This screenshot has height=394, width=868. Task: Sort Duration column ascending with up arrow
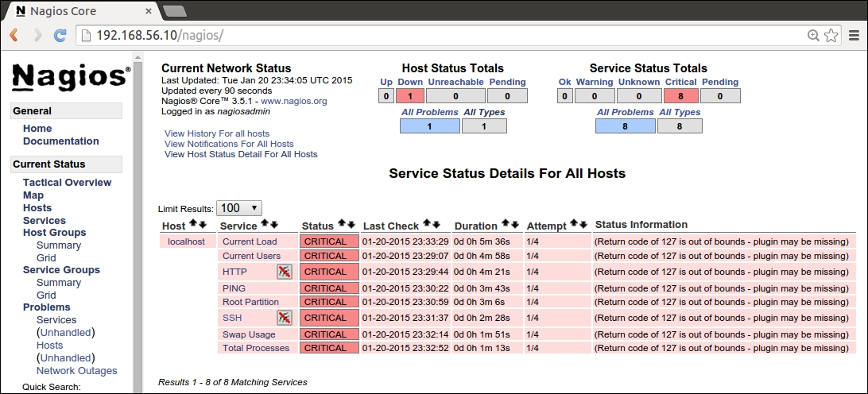pyautogui.click(x=505, y=225)
